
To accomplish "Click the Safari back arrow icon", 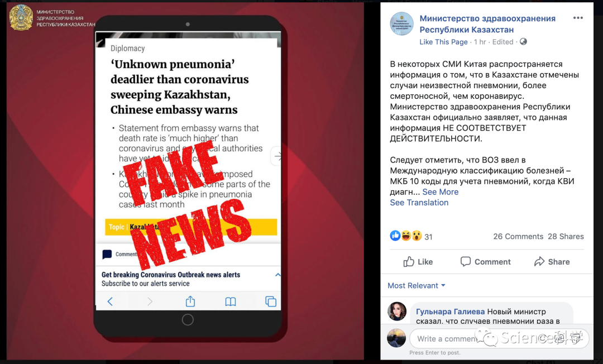I will (x=110, y=301).
